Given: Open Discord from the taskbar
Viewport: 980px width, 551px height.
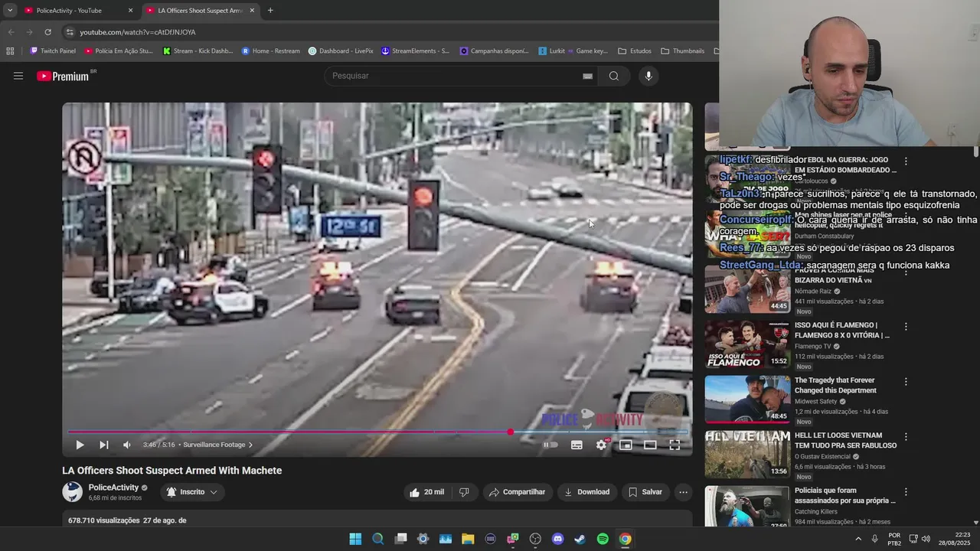Looking at the screenshot, I should [557, 539].
